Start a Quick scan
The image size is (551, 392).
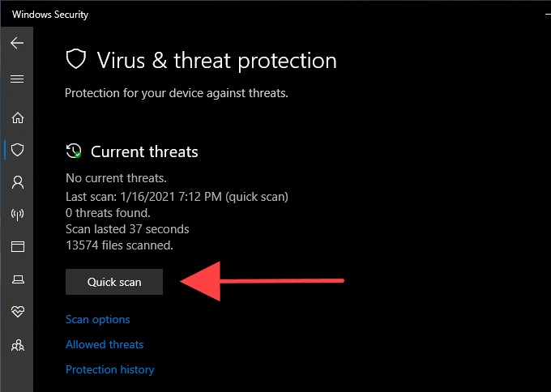coord(114,282)
